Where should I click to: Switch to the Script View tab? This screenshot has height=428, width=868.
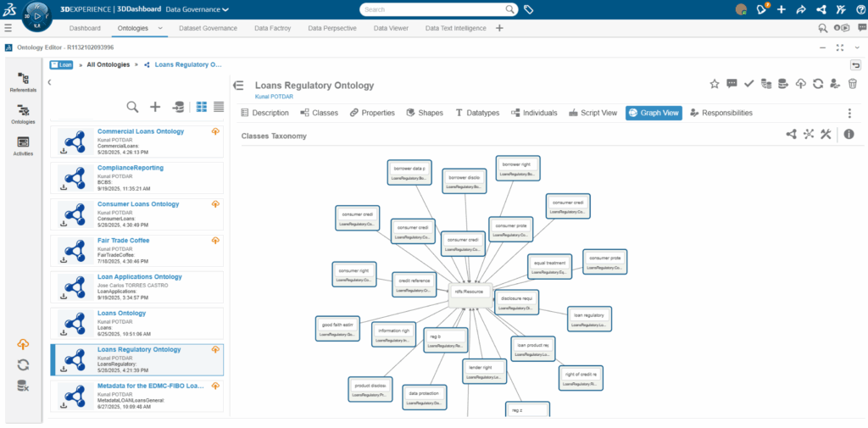(x=593, y=113)
